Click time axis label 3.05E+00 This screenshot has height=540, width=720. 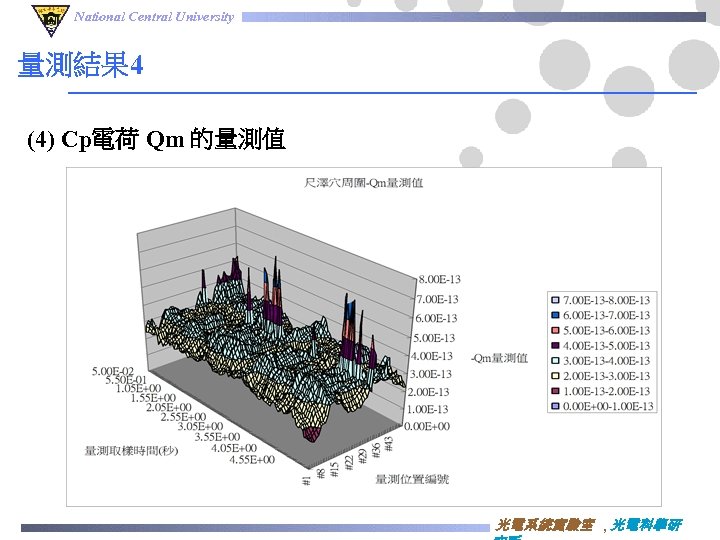pos(201,427)
